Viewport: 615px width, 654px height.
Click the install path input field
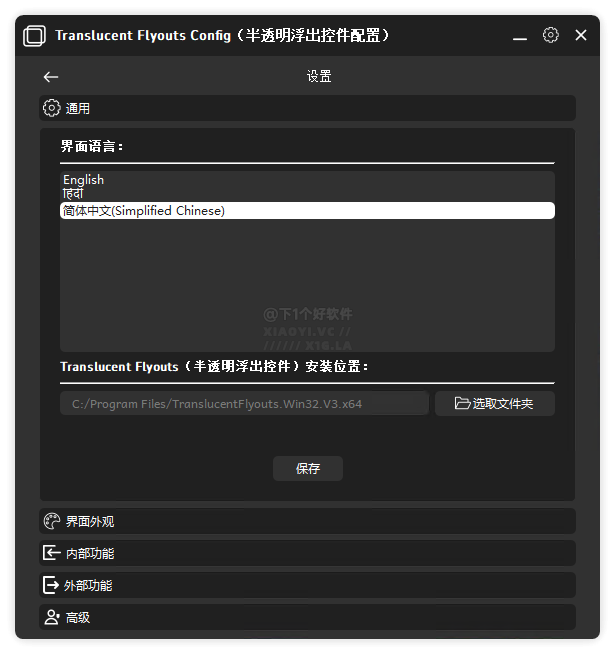244,403
